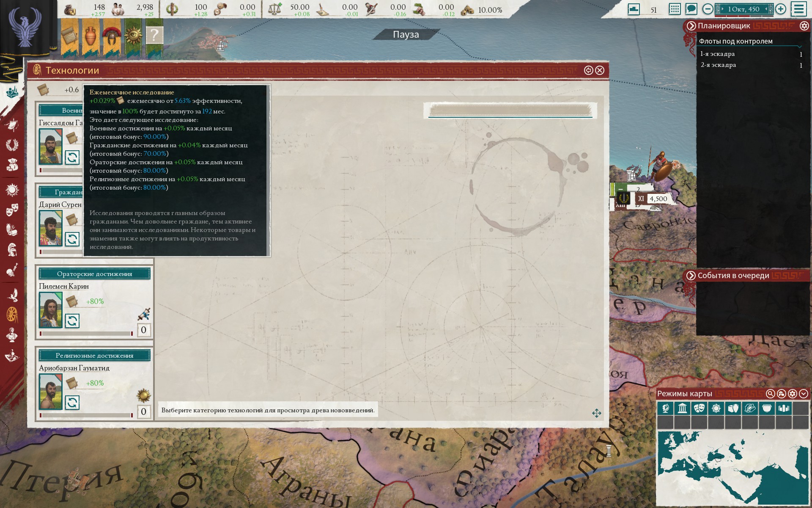Click the main menu hamburger button
Viewport: 812px width, 508px height.
click(x=799, y=9)
